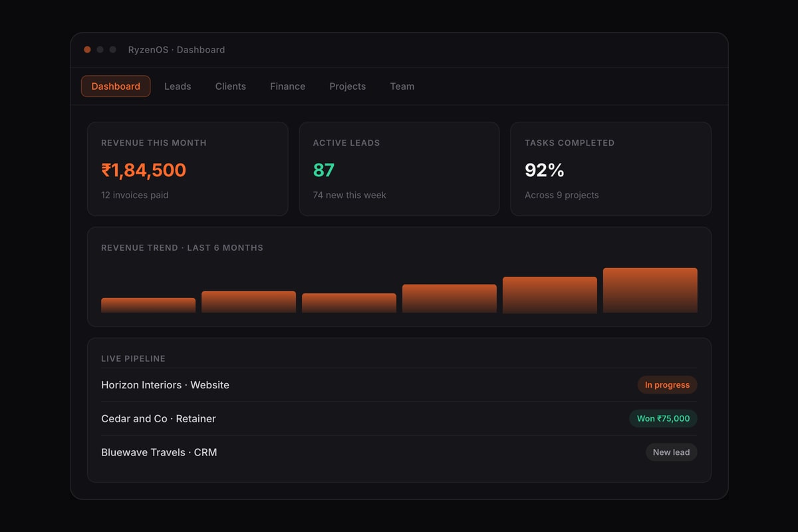Switch to the Leads tab

point(178,86)
